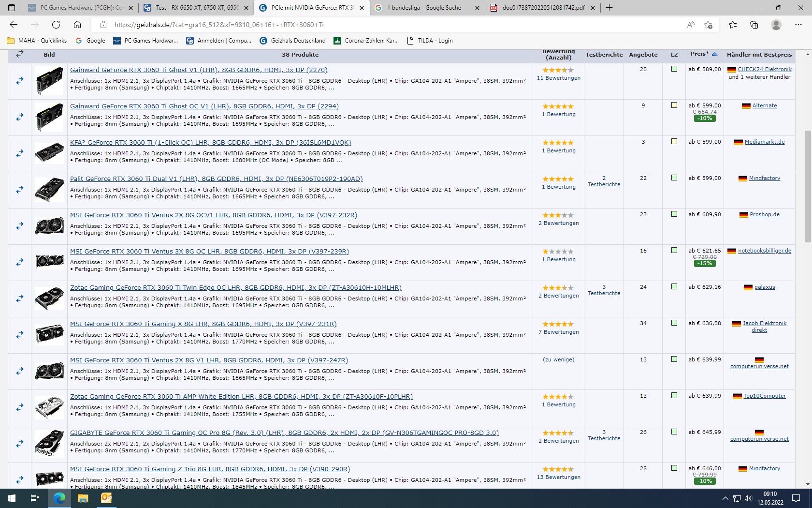
Task: Open taskbar clock showing 09:10
Action: (770, 498)
